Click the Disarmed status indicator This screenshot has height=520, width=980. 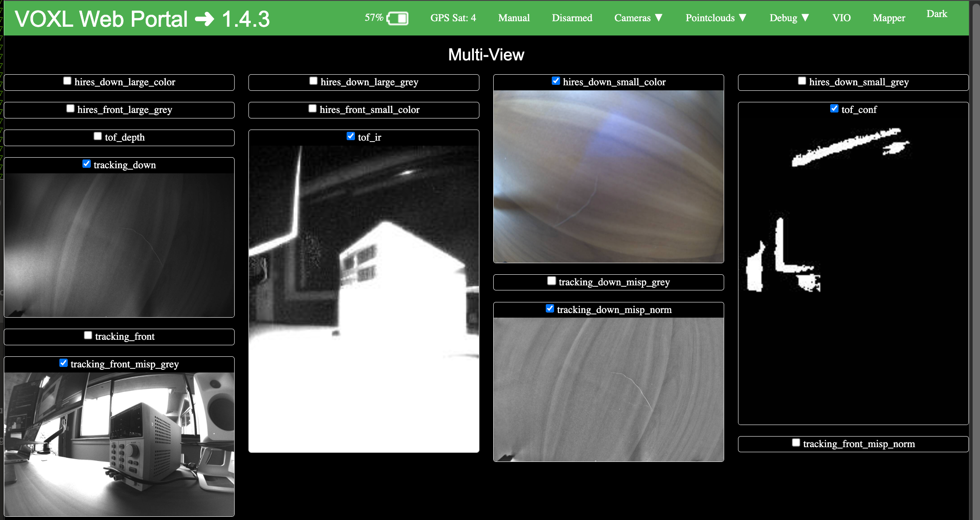(572, 18)
